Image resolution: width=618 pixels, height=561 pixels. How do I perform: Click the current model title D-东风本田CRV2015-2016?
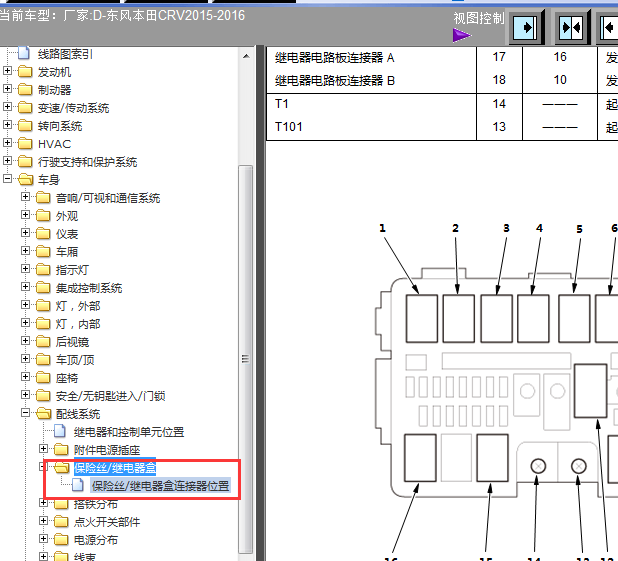coord(169,15)
